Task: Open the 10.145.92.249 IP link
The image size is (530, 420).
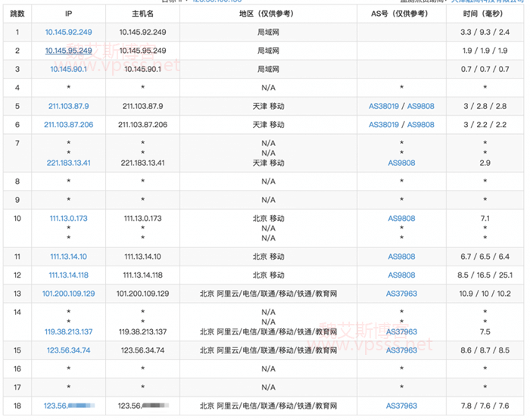Action: pos(68,32)
